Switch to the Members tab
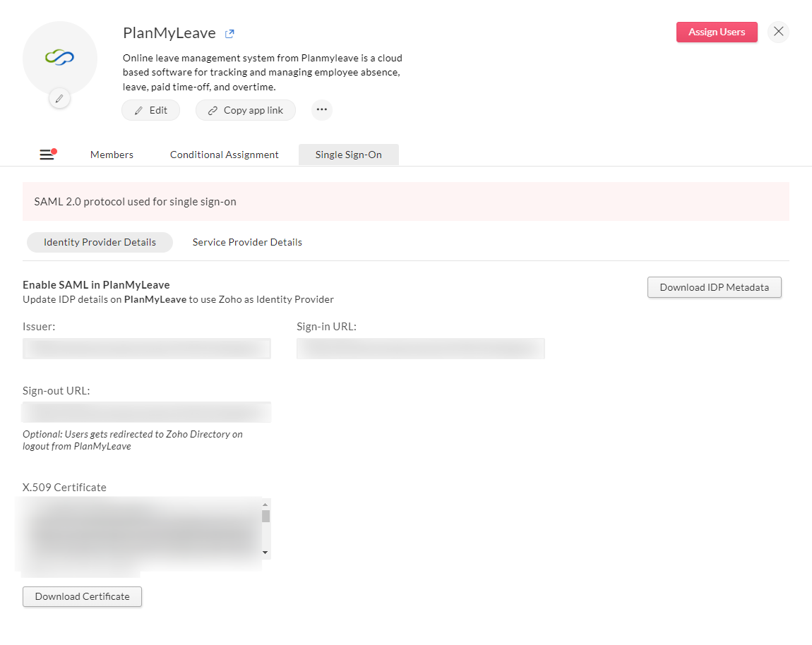 coord(112,155)
